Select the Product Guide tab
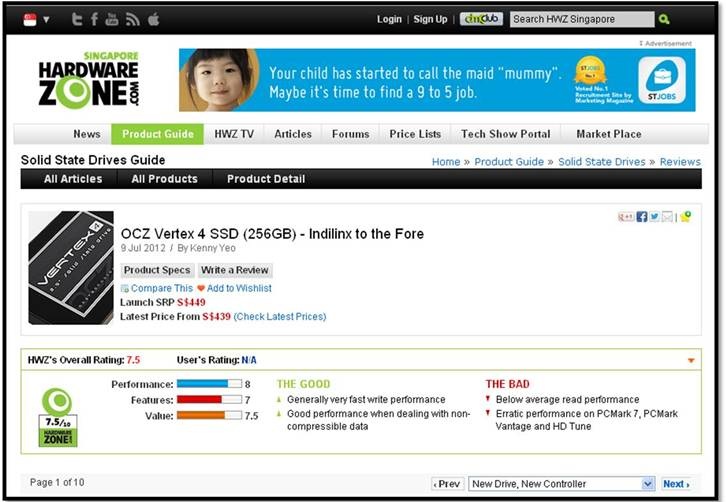The height and width of the screenshot is (502, 726). click(x=157, y=134)
